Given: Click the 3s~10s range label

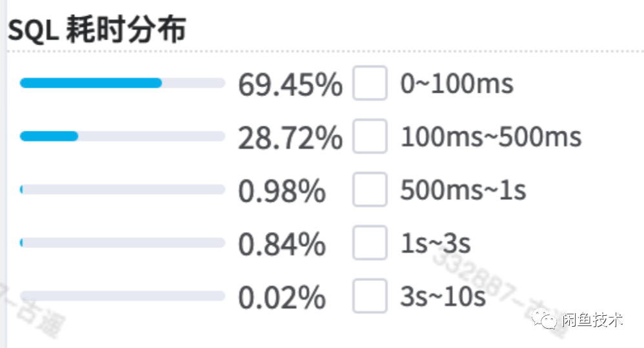Looking at the screenshot, I should tap(443, 296).
